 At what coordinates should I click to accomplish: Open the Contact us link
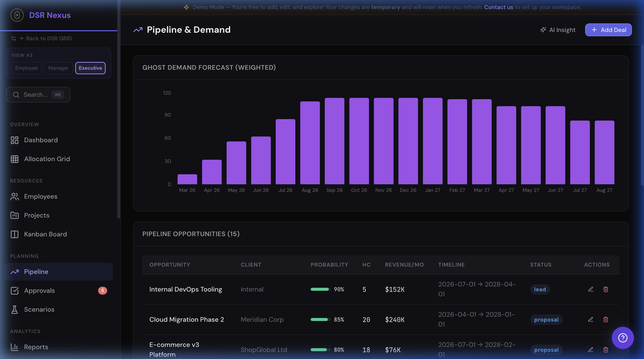[498, 7]
